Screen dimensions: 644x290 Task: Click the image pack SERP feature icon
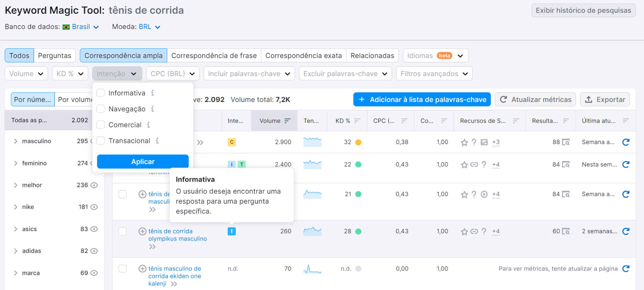pyautogui.click(x=484, y=142)
